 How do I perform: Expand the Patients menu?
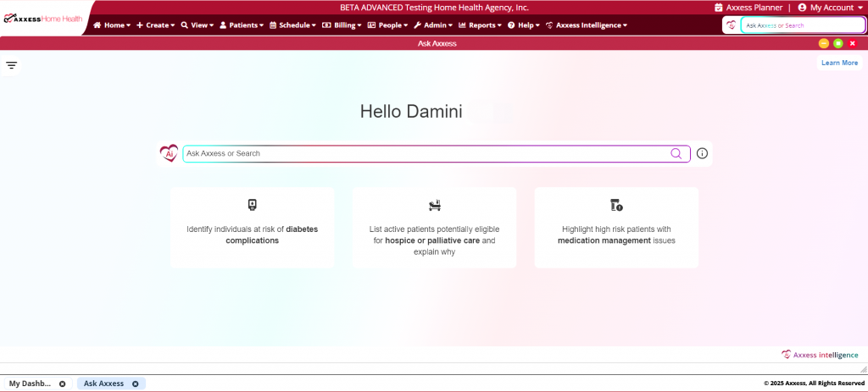pyautogui.click(x=242, y=25)
